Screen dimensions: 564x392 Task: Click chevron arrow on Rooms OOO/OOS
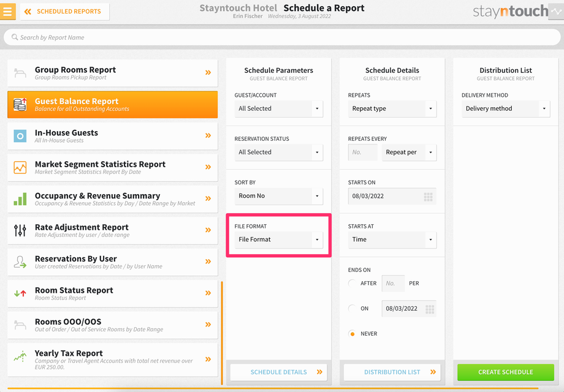pos(208,325)
